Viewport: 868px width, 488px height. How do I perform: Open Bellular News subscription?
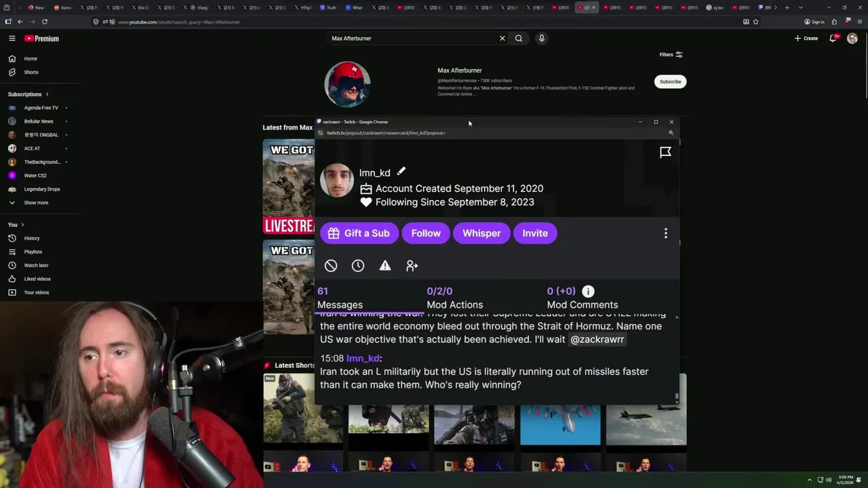pos(37,121)
